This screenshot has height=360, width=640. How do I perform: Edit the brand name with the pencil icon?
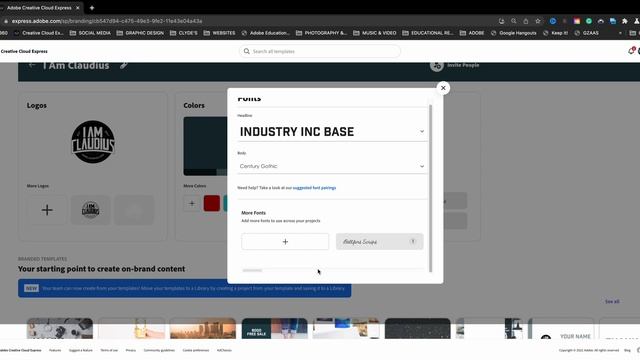click(x=124, y=65)
